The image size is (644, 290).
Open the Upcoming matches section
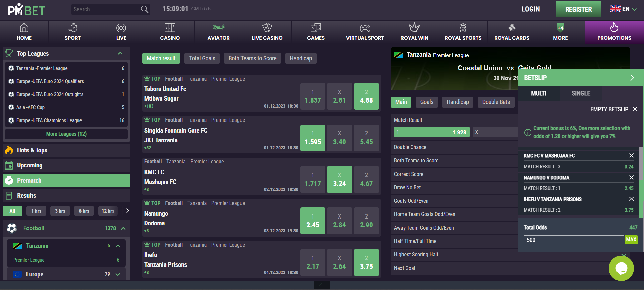pos(66,165)
